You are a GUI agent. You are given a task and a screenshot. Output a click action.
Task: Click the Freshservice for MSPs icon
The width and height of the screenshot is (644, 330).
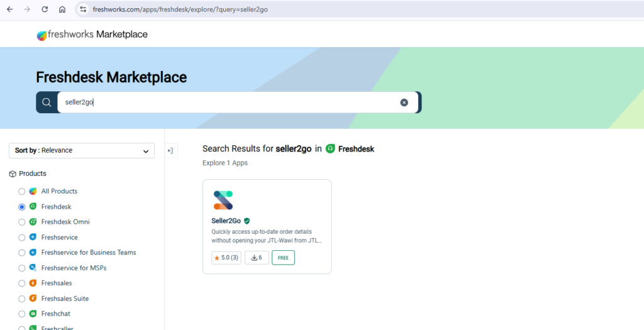pyautogui.click(x=33, y=268)
